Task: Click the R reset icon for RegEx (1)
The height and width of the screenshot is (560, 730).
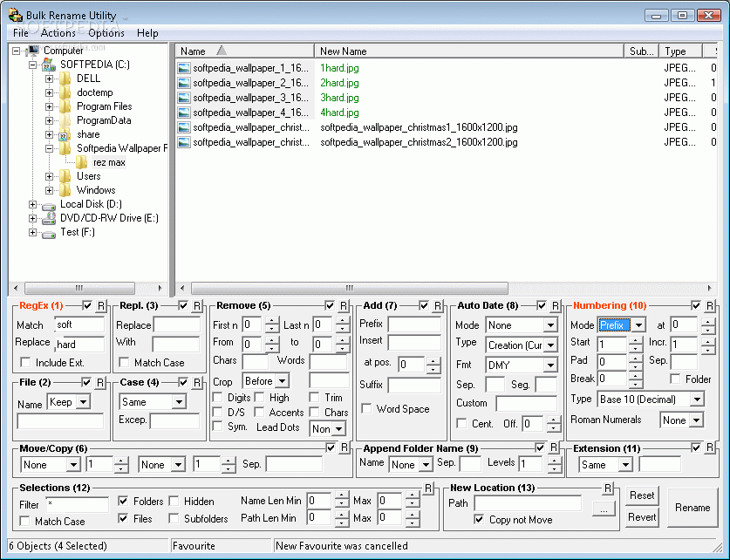Action: pyautogui.click(x=100, y=306)
